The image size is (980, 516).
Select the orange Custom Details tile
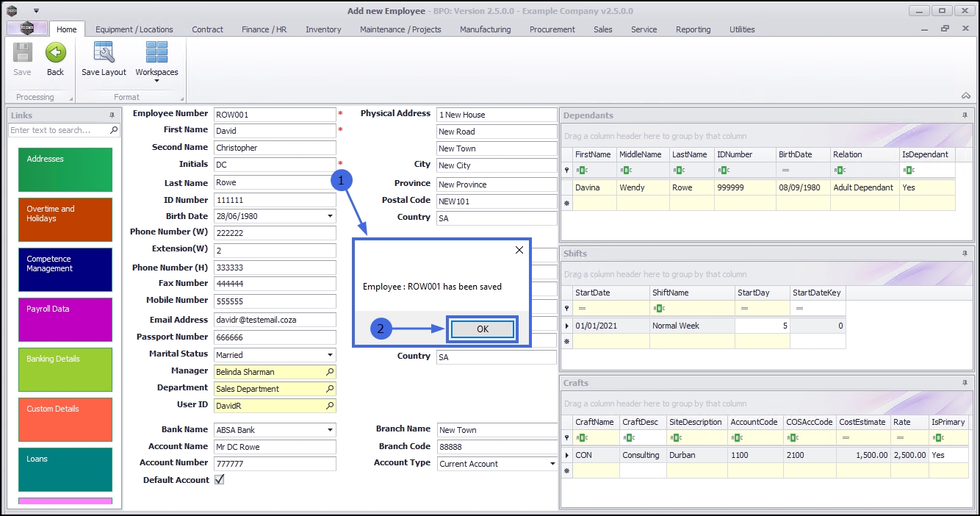65,419
